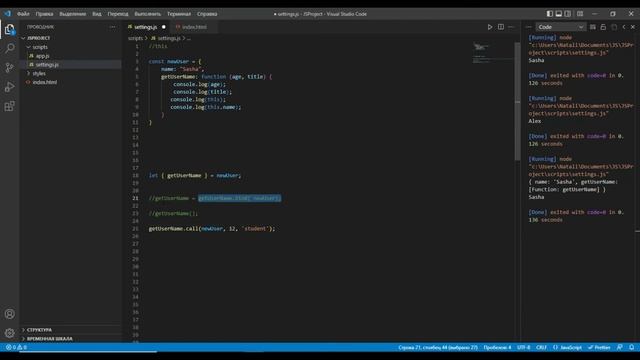This screenshot has height=360, width=640.
Task: Open the Terminal menu
Action: pyautogui.click(x=179, y=14)
